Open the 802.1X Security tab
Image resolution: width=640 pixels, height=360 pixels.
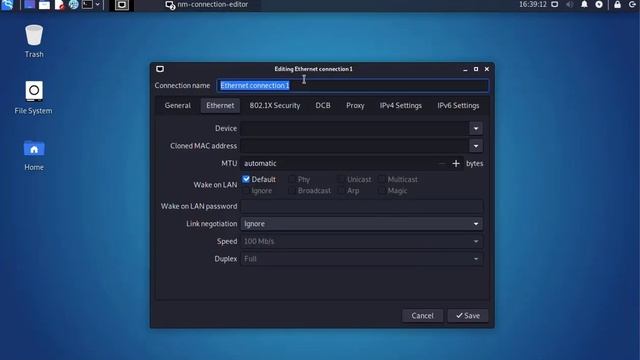[275, 105]
